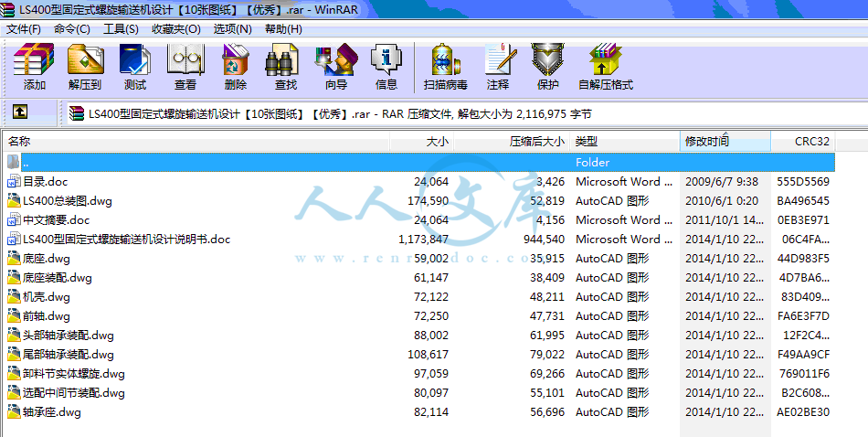
Task: Click the 测试 (Test) toolbar icon
Action: [x=135, y=59]
